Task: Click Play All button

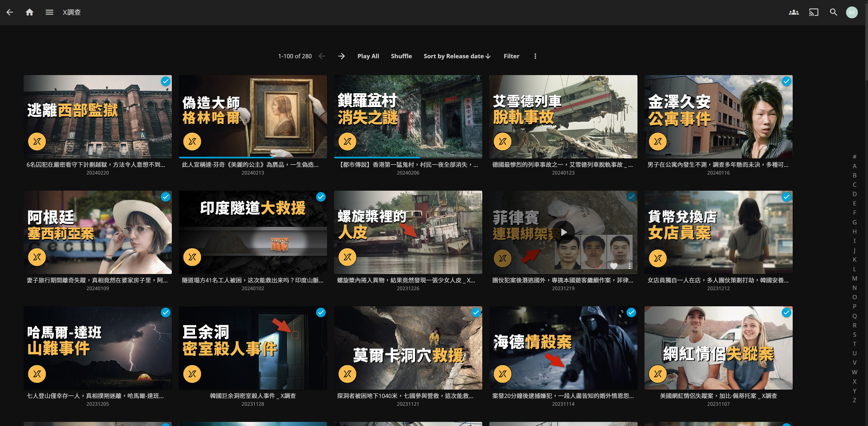Action: point(368,56)
